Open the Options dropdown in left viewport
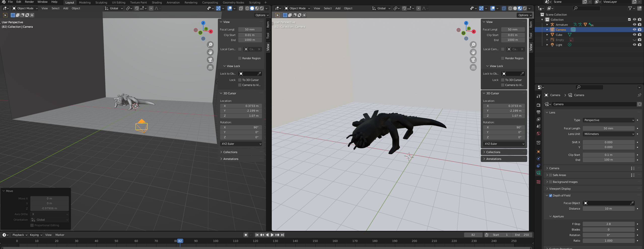This screenshot has width=644, height=249. [262, 15]
